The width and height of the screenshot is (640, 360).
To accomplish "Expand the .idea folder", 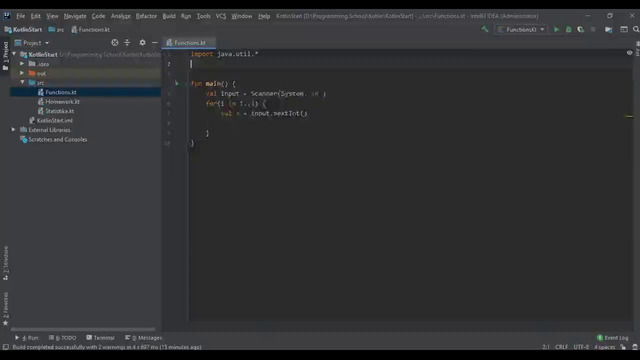I will pos(22,64).
